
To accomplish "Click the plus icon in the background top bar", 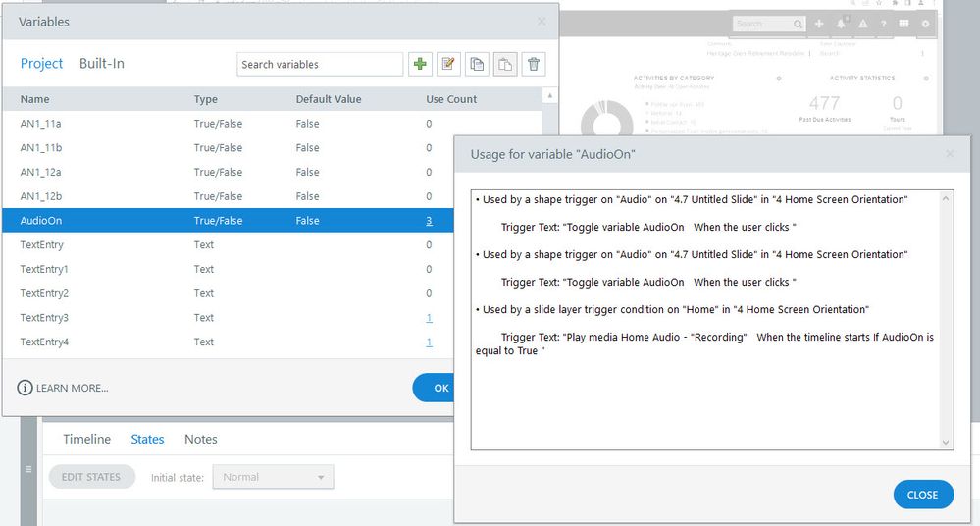I will 819,24.
